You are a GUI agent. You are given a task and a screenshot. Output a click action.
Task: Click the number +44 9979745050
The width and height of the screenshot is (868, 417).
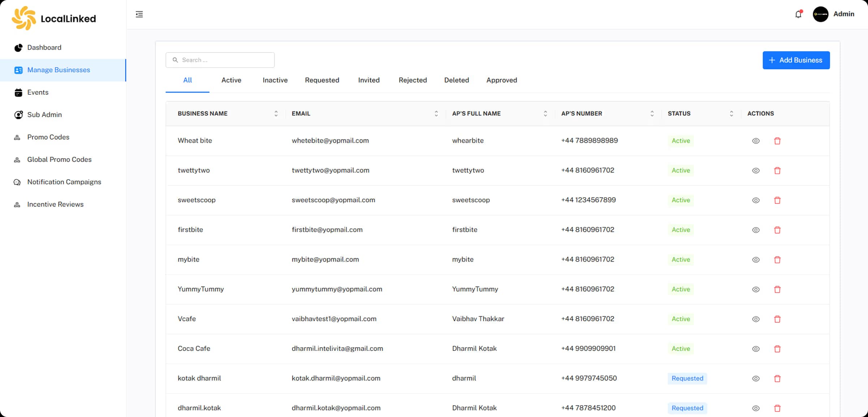pyautogui.click(x=589, y=378)
